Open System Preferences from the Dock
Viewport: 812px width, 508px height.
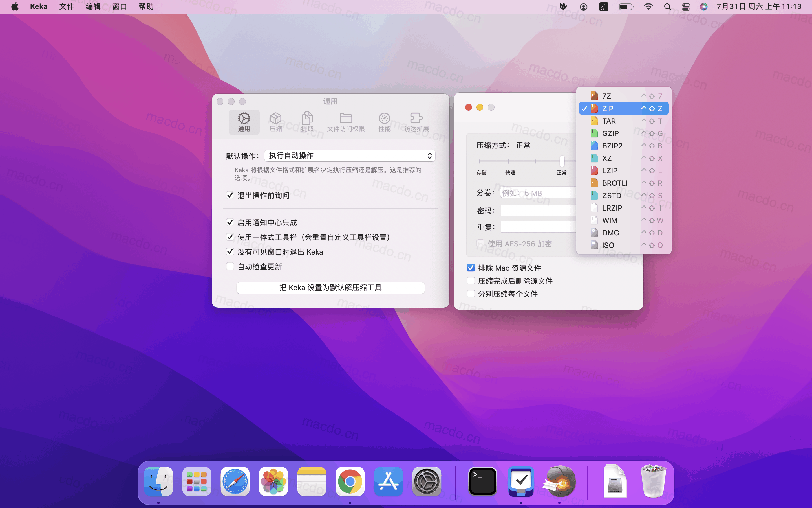coord(427,481)
